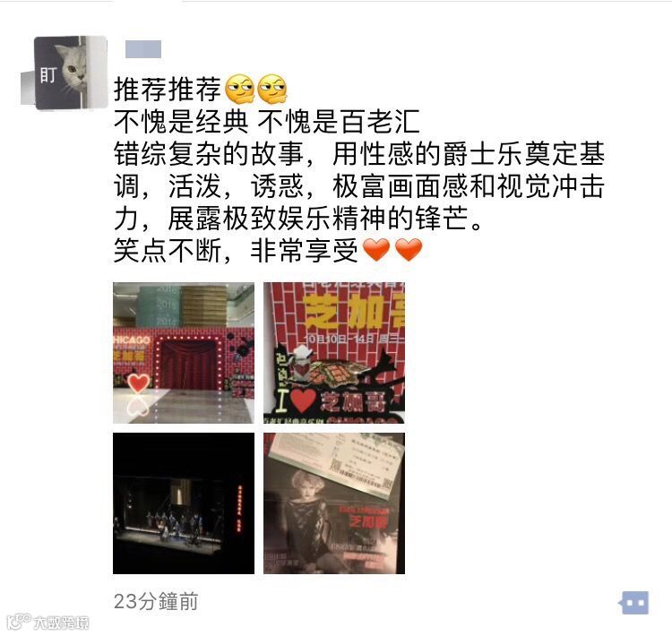Tap the 23分鐘前 timestamp
Screen dimensions: 672x636
(156, 601)
